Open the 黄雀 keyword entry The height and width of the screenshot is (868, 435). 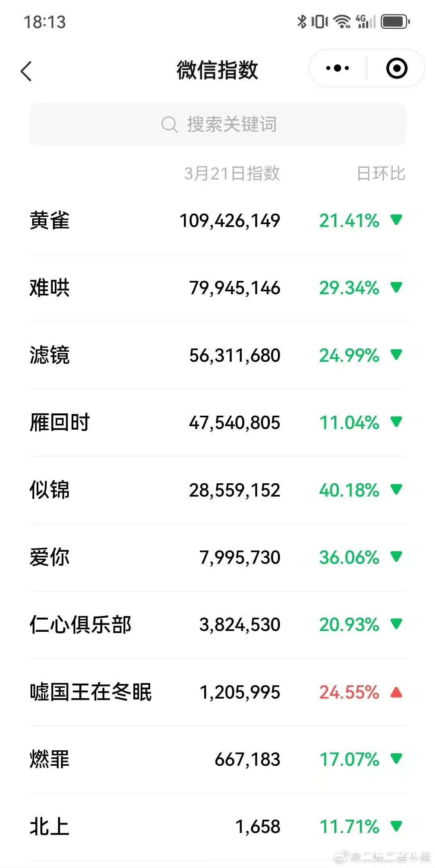[50, 221]
